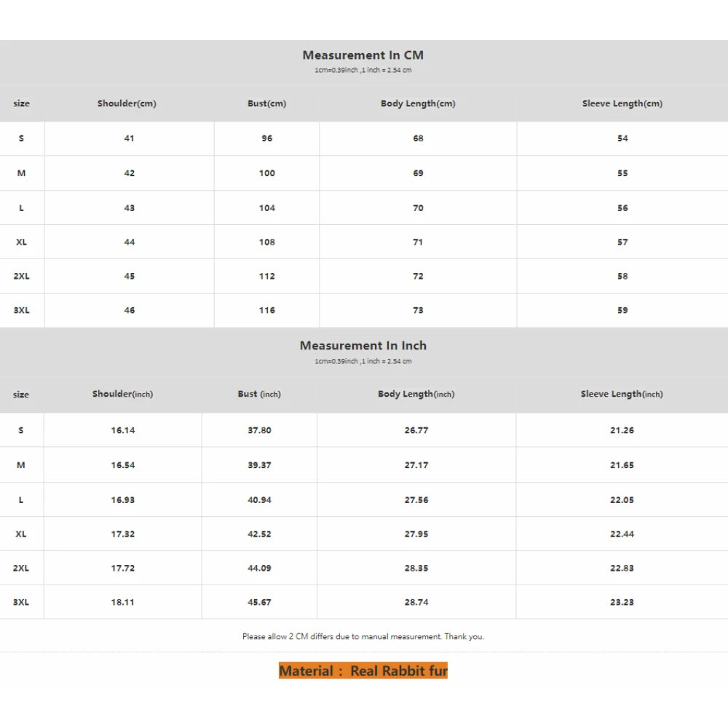This screenshot has height=728, width=728.
Task: Select the 16.14 shoulder inch cell
Action: (x=122, y=430)
